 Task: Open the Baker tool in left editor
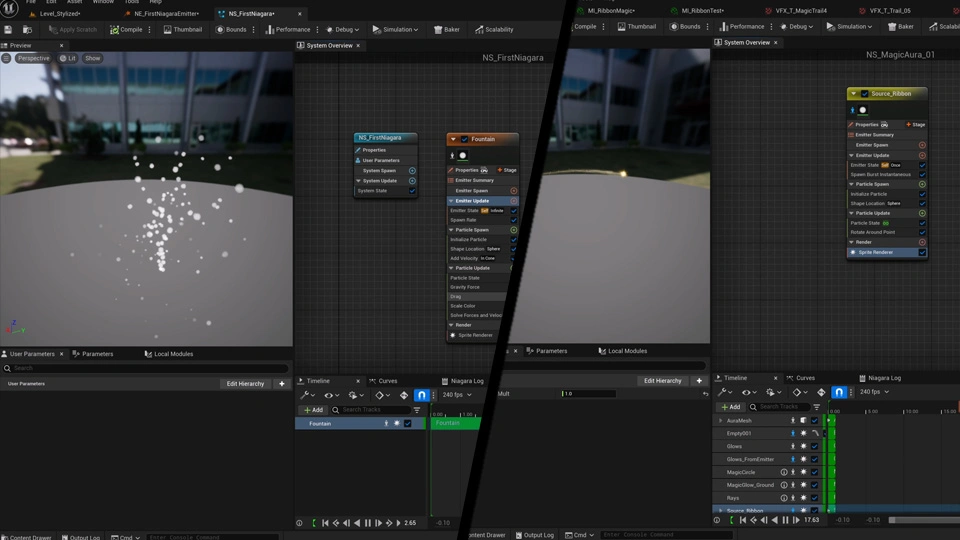445,29
